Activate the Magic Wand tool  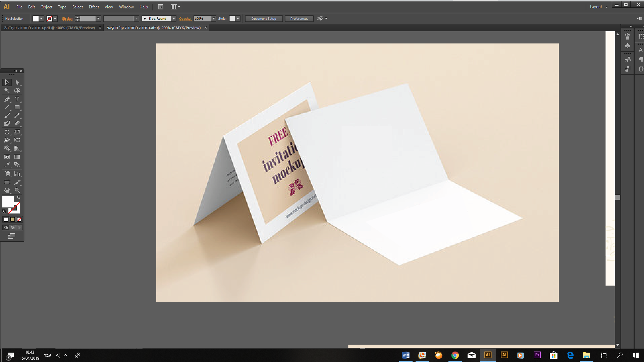(7, 90)
